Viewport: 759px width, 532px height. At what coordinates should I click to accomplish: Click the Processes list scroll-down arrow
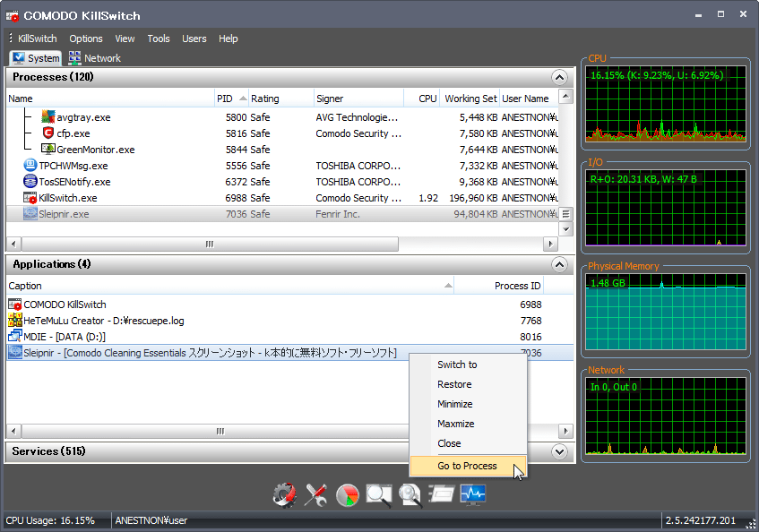pos(565,228)
